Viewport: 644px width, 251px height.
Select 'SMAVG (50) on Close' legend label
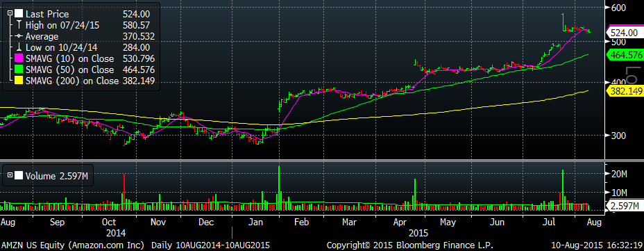[x=70, y=70]
